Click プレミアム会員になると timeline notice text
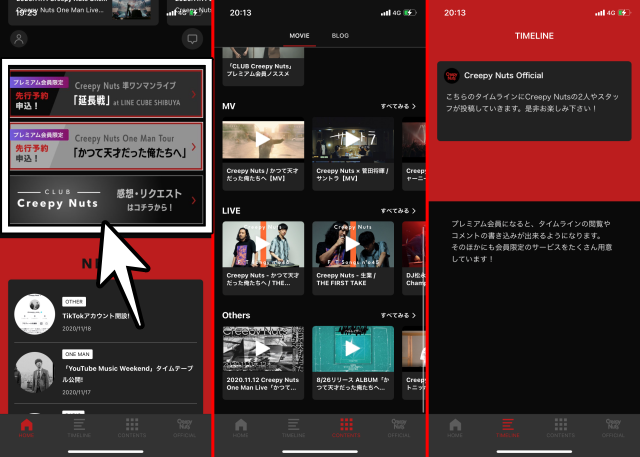Image resolution: width=640 pixels, height=457 pixels. [x=532, y=241]
